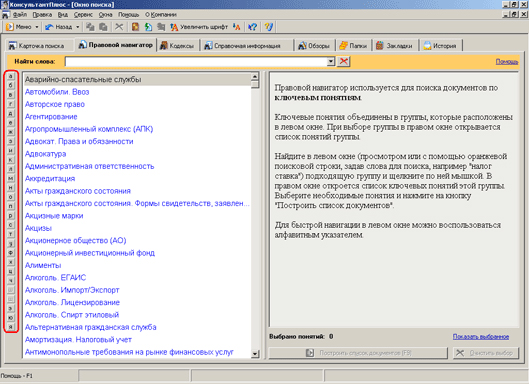
Task: Jump to letter м in alphabet index
Action: [11, 178]
